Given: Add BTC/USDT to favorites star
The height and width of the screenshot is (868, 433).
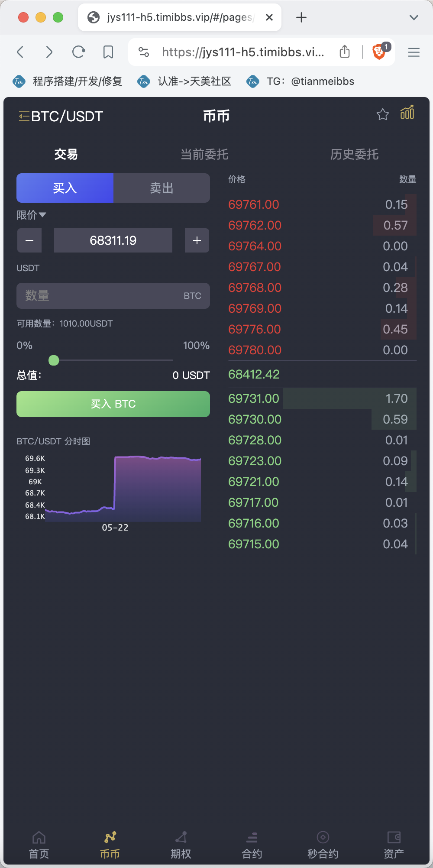Looking at the screenshot, I should coord(383,115).
